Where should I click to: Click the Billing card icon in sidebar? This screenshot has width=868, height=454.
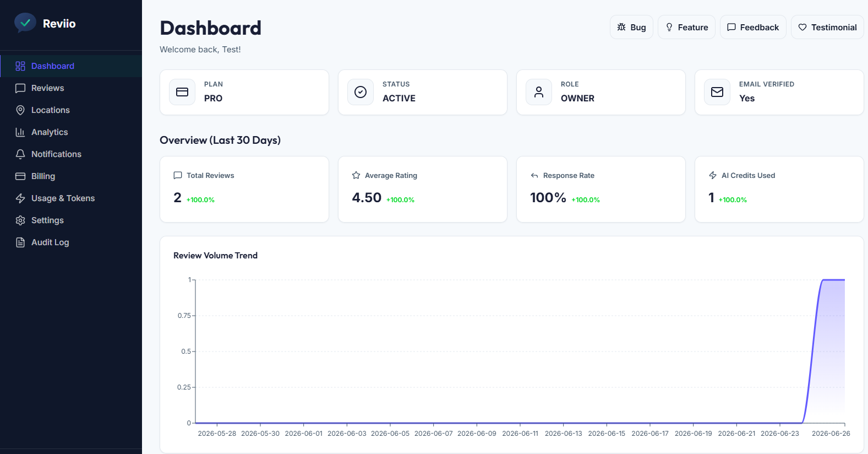pyautogui.click(x=20, y=176)
